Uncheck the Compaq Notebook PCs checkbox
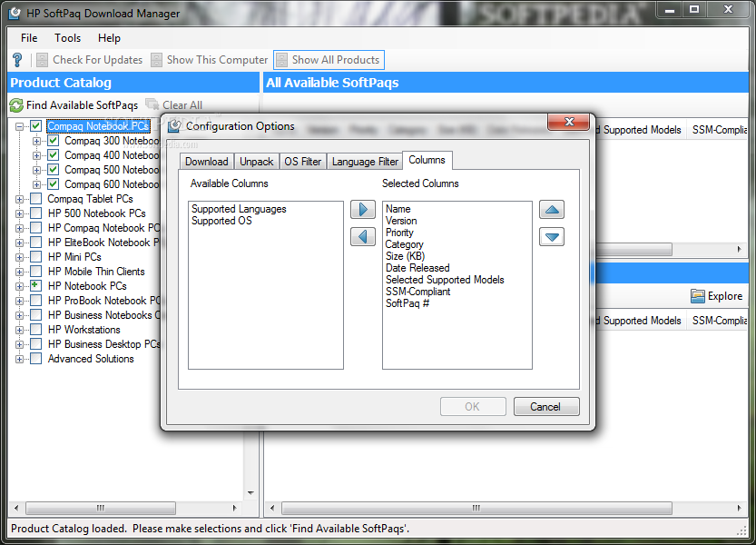The width and height of the screenshot is (756, 545). [x=35, y=126]
